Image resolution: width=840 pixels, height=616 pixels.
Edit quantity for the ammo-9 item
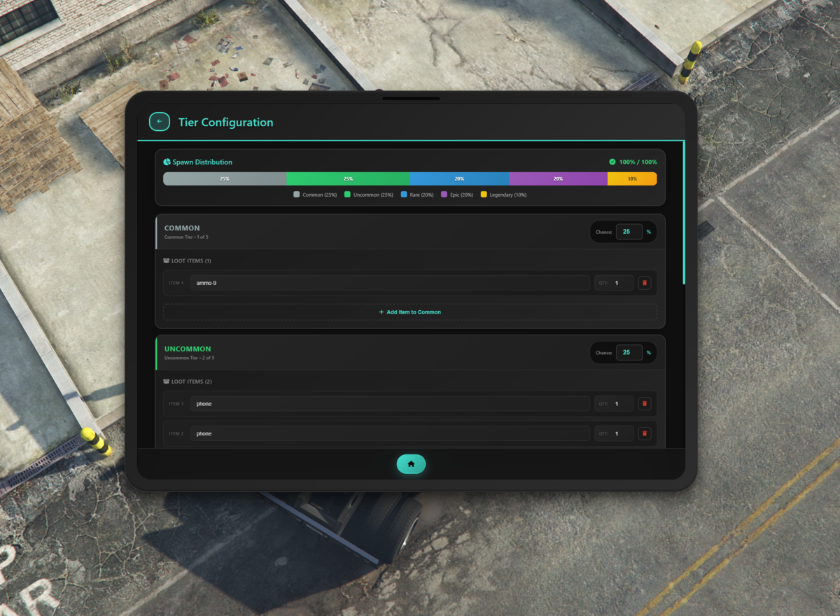pos(614,283)
